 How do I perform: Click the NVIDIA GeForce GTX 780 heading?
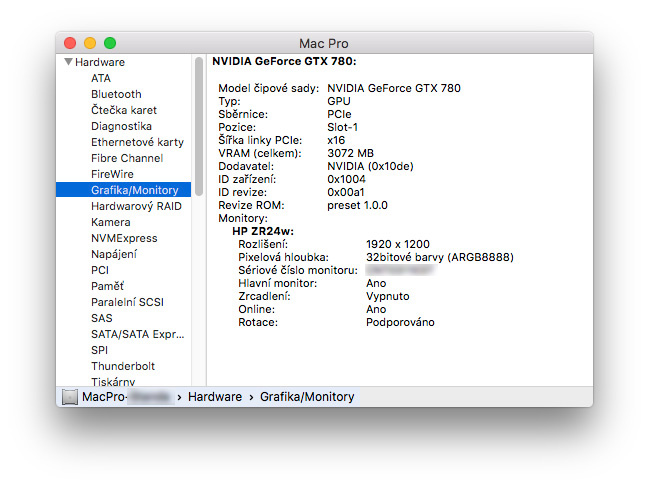point(284,62)
